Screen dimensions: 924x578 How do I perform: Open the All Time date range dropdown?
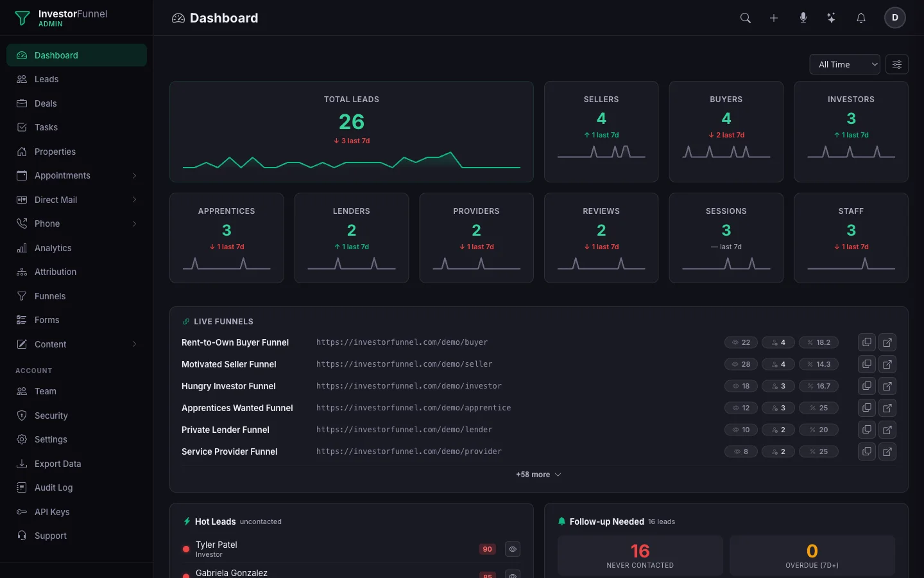(844, 64)
